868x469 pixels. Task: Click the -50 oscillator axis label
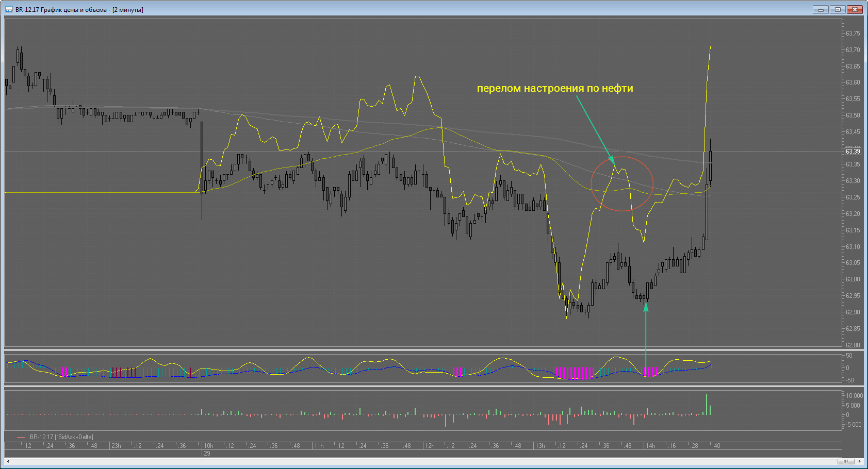[x=849, y=380]
